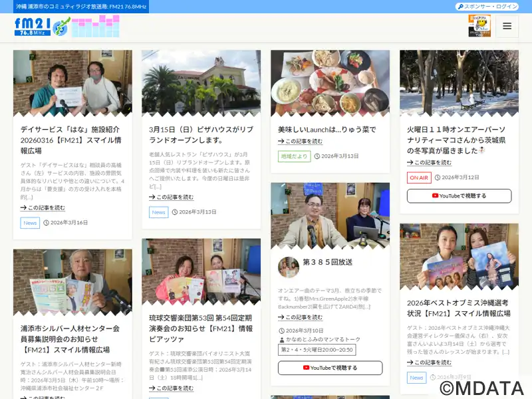This screenshot has width=532, height=399.
Task: Open the two-host studio photo for 第385回放送
Action: [x=330, y=215]
